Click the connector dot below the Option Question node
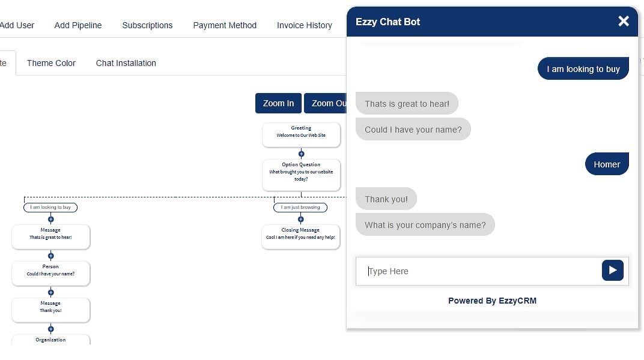This screenshot has width=644, height=360. pyautogui.click(x=301, y=193)
